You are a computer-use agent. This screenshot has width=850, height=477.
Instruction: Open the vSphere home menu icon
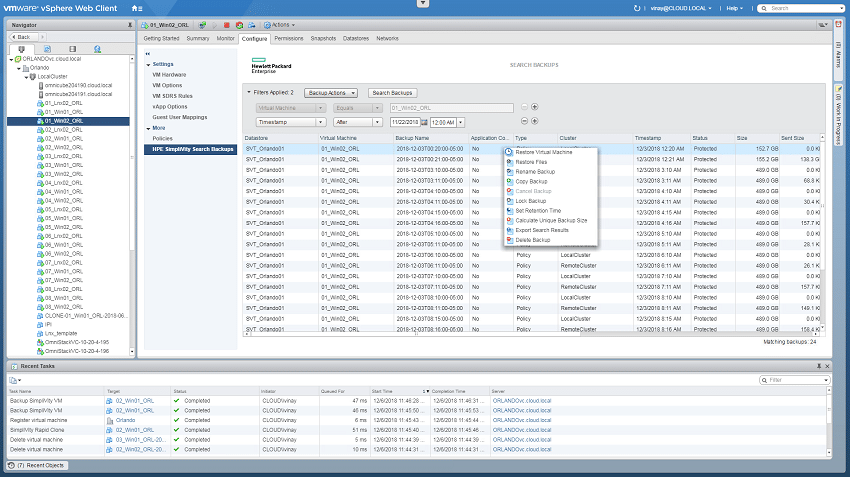coord(137,8)
